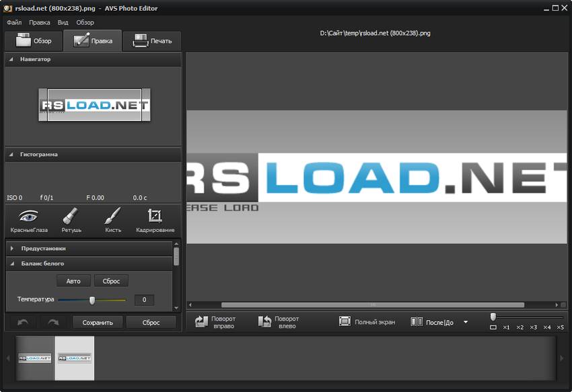Select the Brush tool (Кисть)
This screenshot has height=392, width=572.
point(112,221)
